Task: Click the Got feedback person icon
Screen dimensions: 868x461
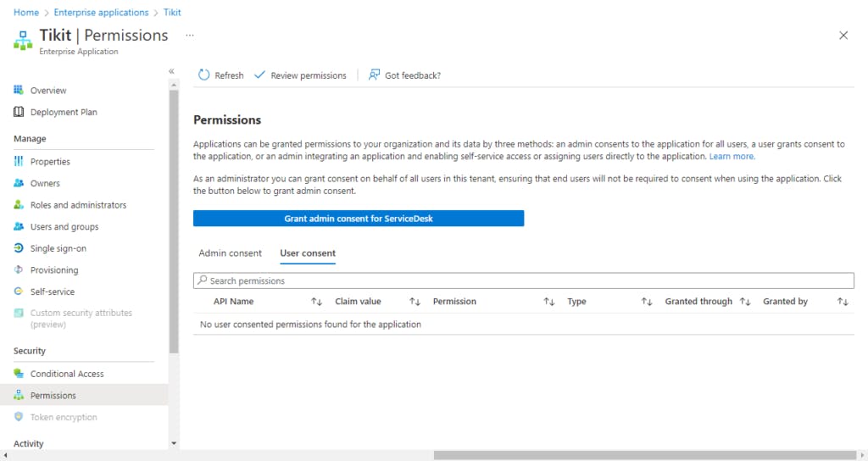Action: tap(374, 75)
